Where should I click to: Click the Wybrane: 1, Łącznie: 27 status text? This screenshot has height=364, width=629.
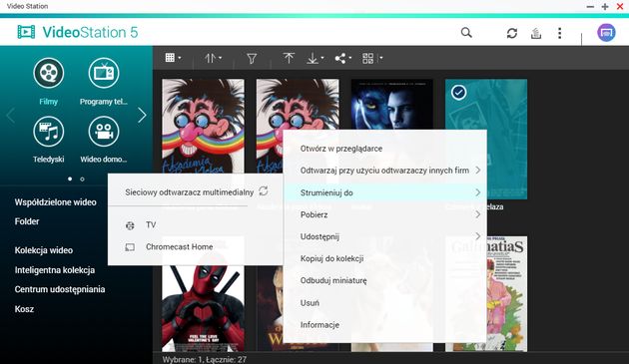(x=205, y=359)
